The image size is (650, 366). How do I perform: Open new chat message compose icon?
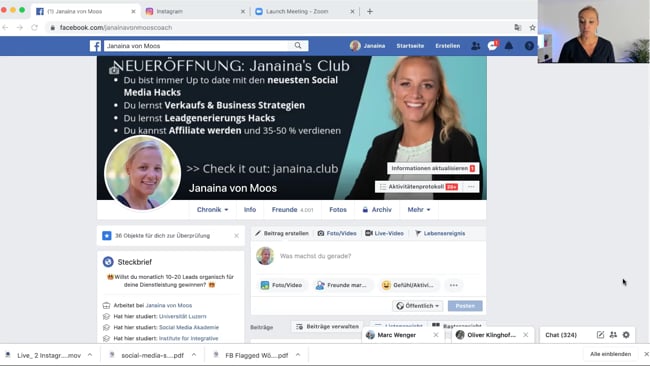pos(600,335)
